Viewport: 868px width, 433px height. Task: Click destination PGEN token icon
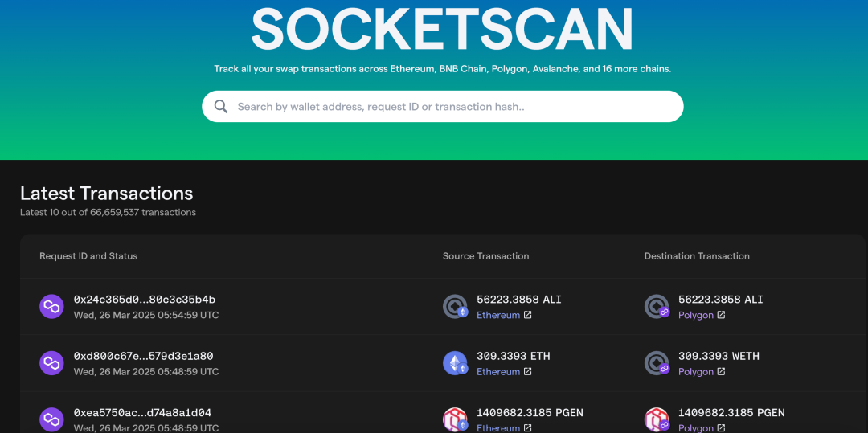click(657, 419)
